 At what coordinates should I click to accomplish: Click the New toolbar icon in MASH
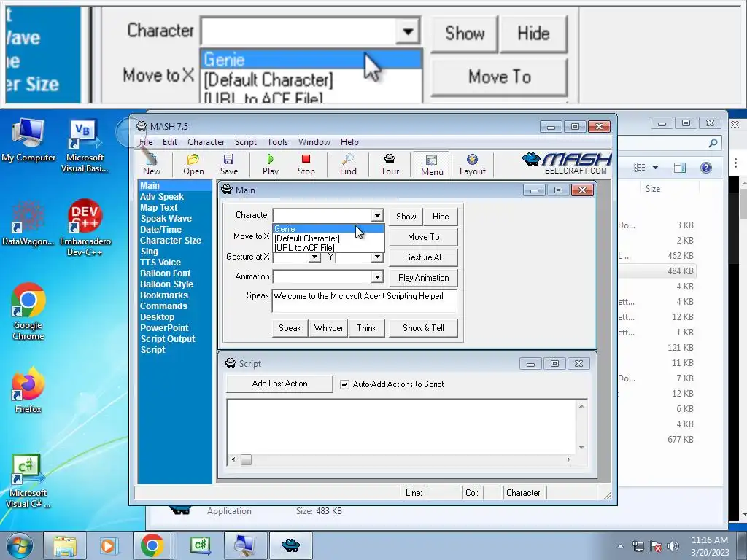click(x=152, y=164)
